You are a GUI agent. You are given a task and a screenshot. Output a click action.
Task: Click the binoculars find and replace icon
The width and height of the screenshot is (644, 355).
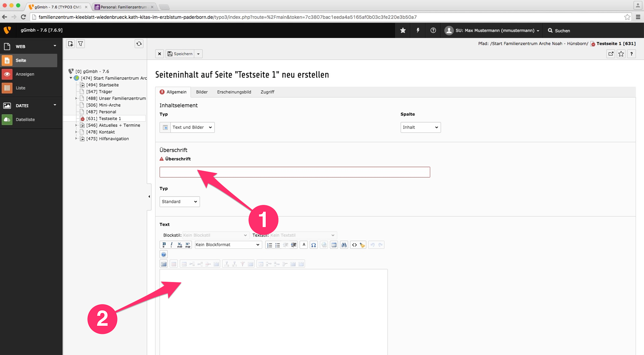(344, 245)
